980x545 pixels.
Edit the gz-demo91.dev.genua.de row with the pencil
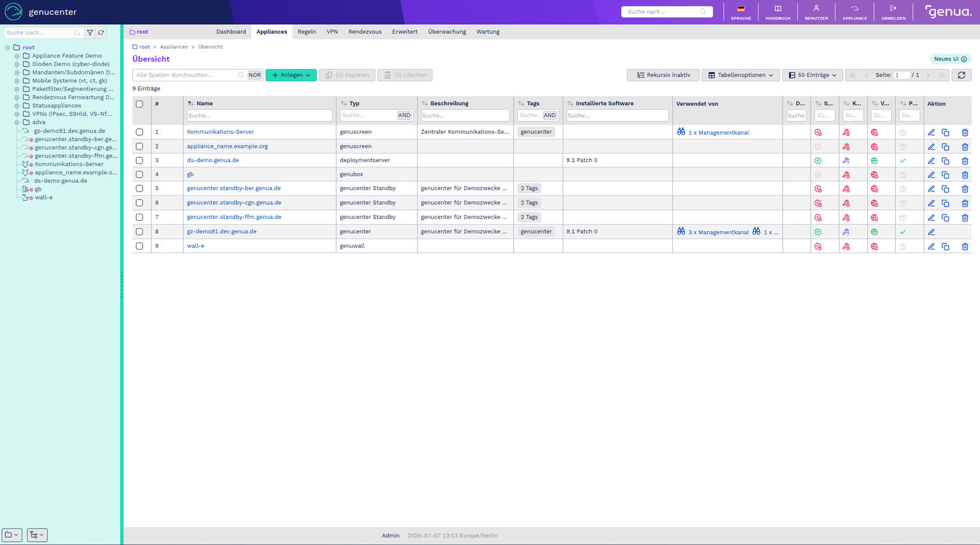point(932,232)
